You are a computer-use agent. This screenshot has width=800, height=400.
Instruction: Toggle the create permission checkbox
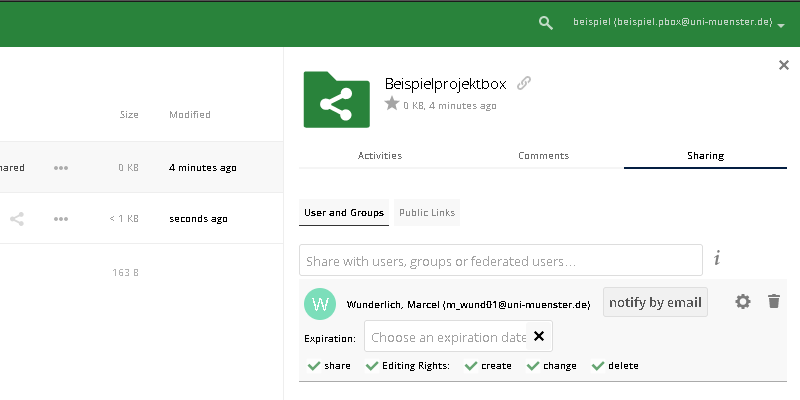point(471,366)
